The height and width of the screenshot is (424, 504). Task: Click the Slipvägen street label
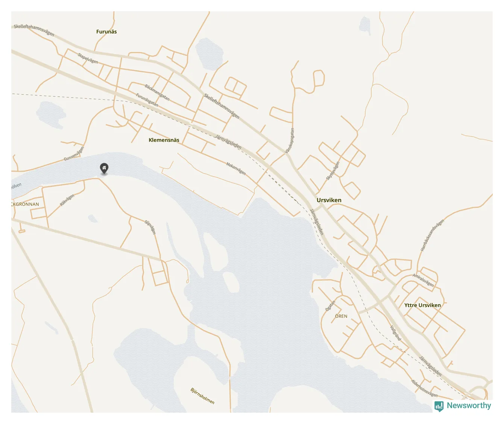point(150,227)
